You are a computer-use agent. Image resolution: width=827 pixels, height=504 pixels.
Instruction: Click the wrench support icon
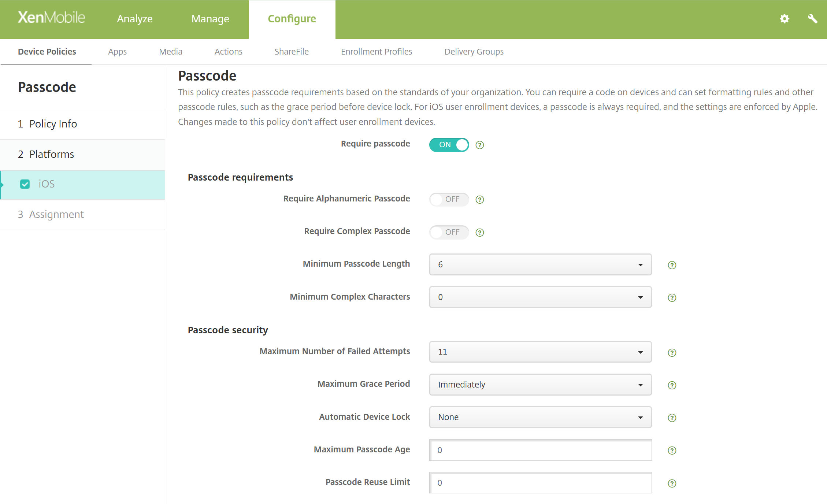813,19
